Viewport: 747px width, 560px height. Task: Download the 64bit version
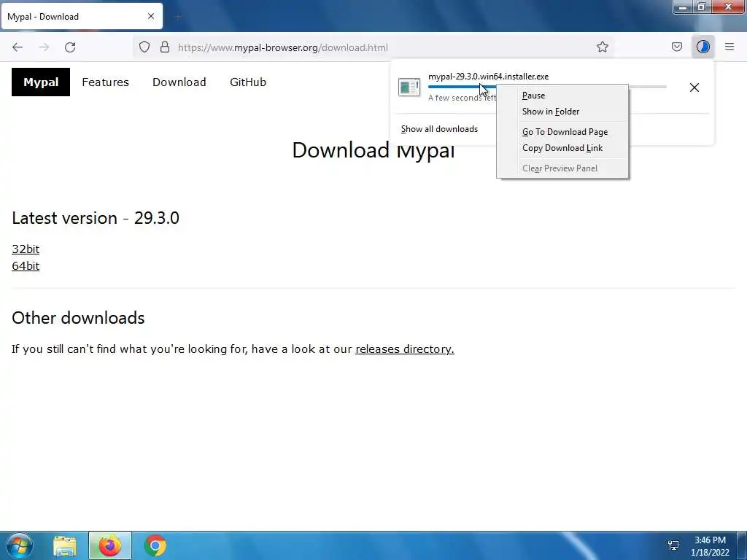[26, 265]
